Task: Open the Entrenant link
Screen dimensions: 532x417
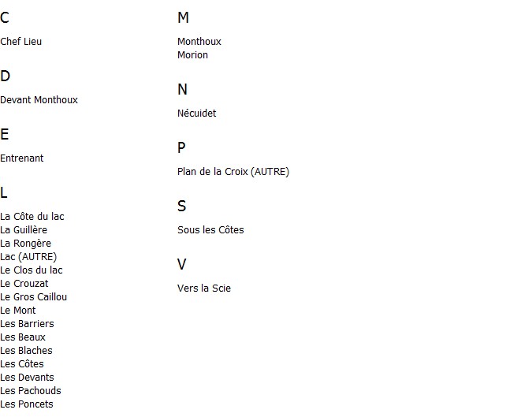Action: pyautogui.click(x=22, y=158)
